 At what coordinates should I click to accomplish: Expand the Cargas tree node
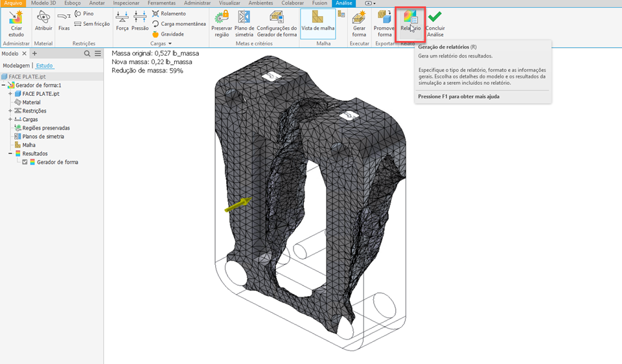(x=10, y=119)
